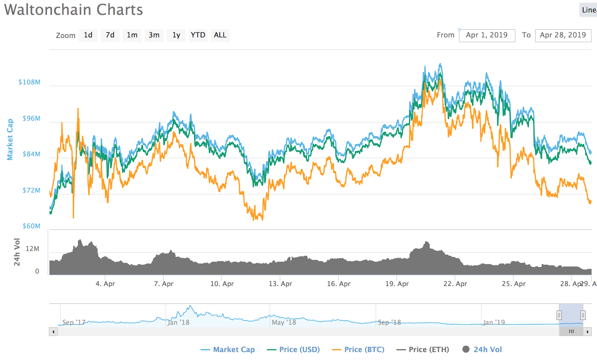
Task: Select YTD zoom range
Action: [x=198, y=35]
